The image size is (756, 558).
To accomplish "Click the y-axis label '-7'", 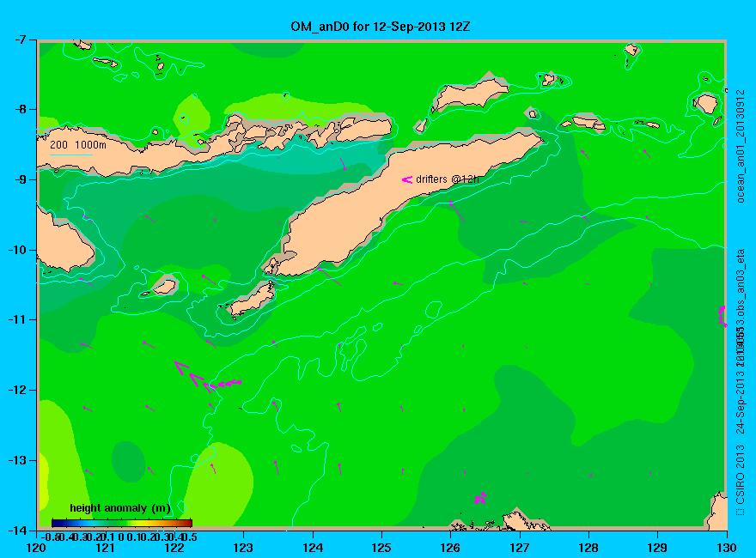I will (20, 39).
